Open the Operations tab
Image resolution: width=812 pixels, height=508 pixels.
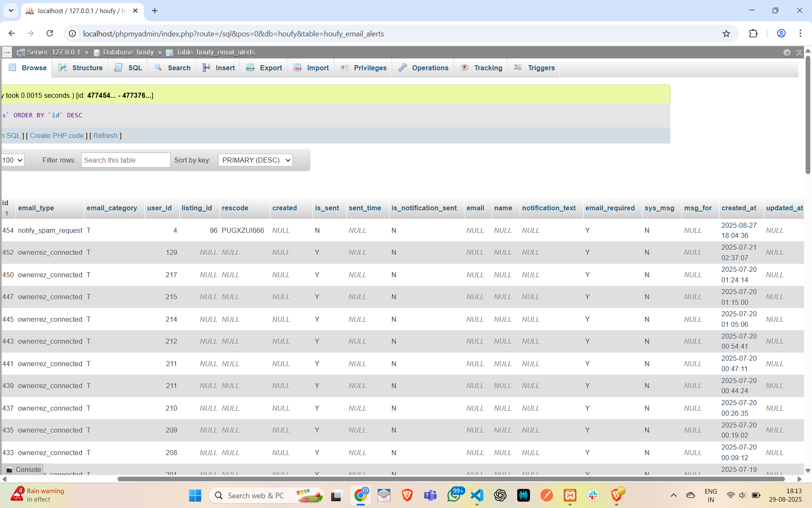tap(423, 68)
